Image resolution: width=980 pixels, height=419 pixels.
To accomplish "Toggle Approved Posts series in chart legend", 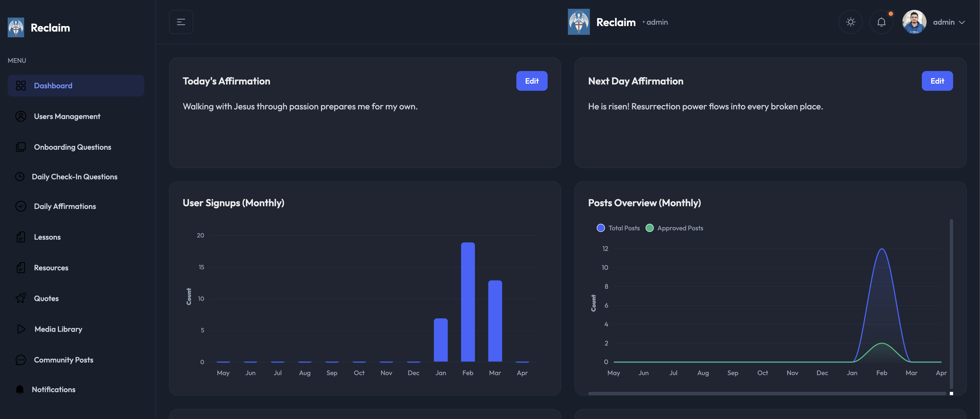I will [x=675, y=228].
